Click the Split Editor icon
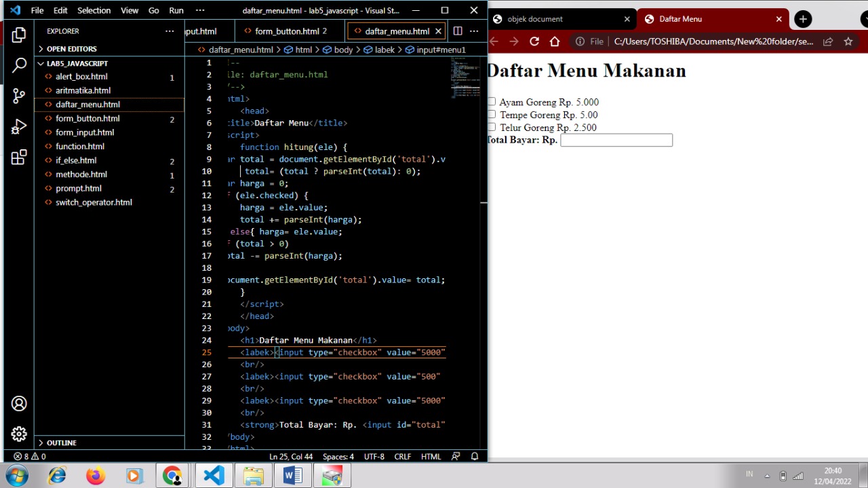Screen dimensions: 868x488 [x=458, y=31]
